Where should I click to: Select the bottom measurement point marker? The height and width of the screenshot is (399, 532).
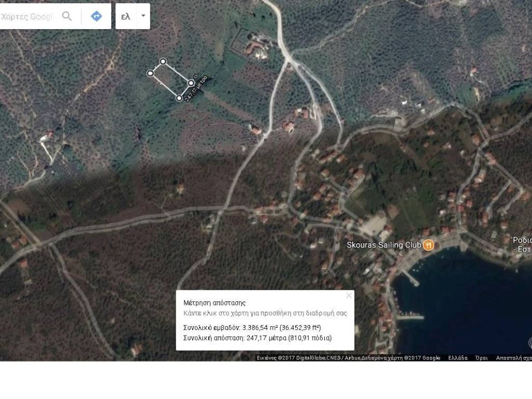click(179, 98)
